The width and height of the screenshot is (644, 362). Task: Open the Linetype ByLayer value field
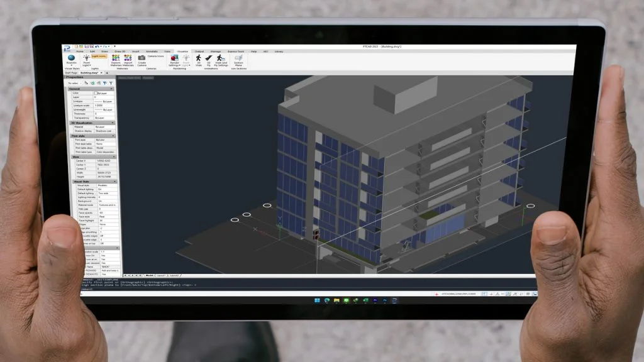point(104,101)
